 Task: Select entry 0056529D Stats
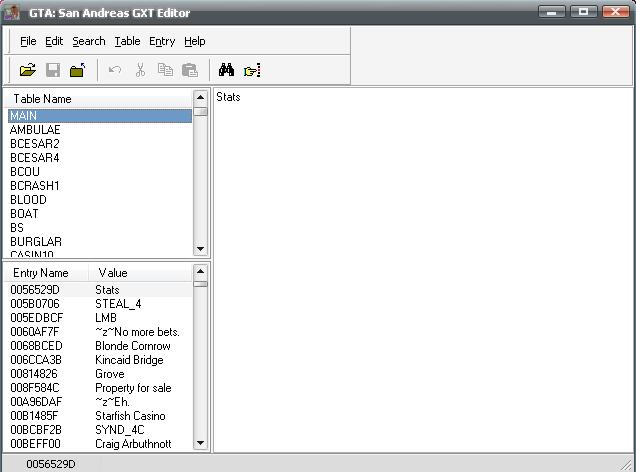click(x=100, y=290)
